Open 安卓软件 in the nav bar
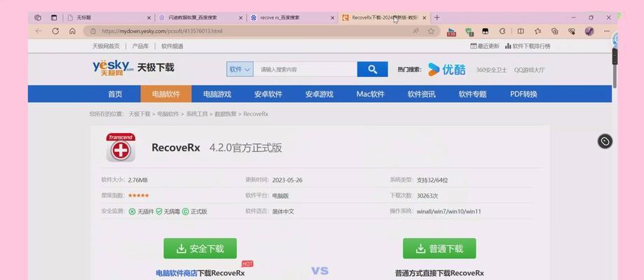Viewport: 644px width, 280px height. (x=268, y=94)
